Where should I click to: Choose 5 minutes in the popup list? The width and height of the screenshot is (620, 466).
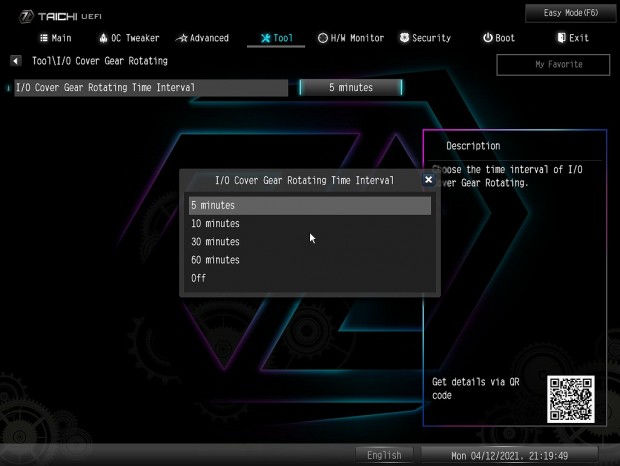310,206
